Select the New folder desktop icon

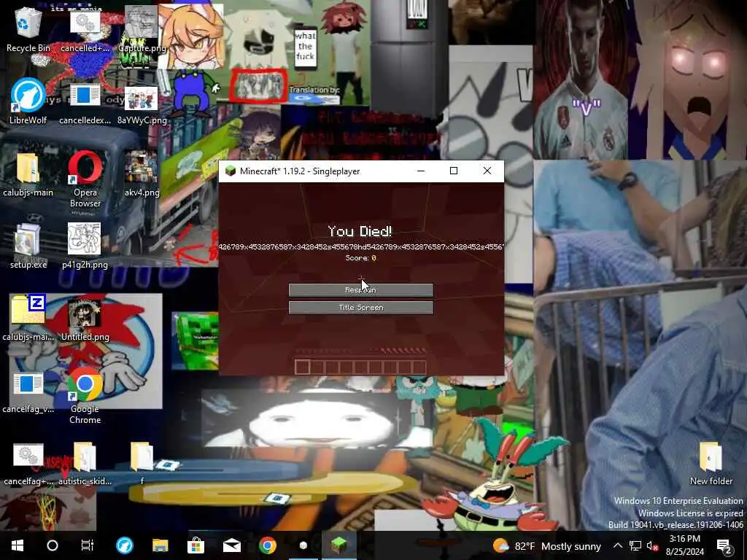tap(711, 464)
